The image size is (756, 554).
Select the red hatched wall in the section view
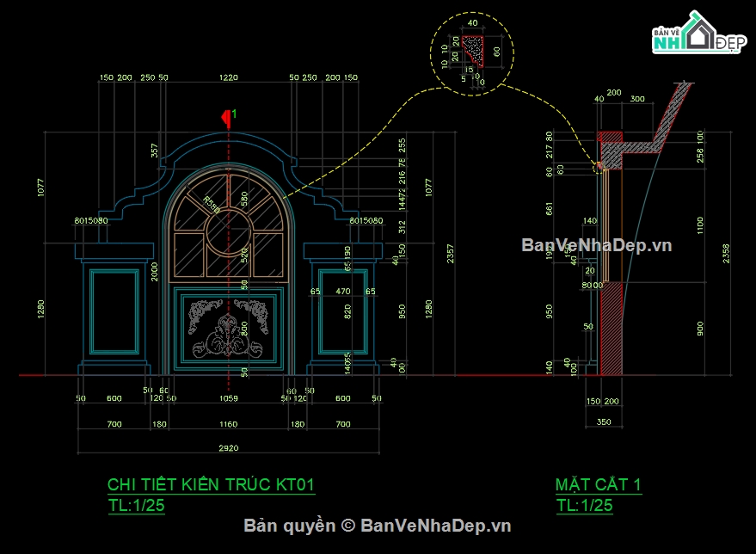[x=609, y=329]
